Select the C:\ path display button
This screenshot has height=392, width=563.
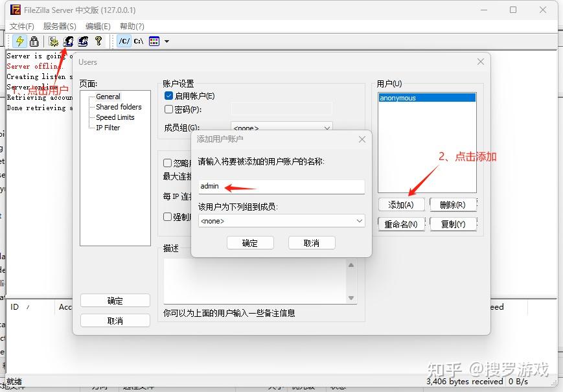(x=139, y=41)
